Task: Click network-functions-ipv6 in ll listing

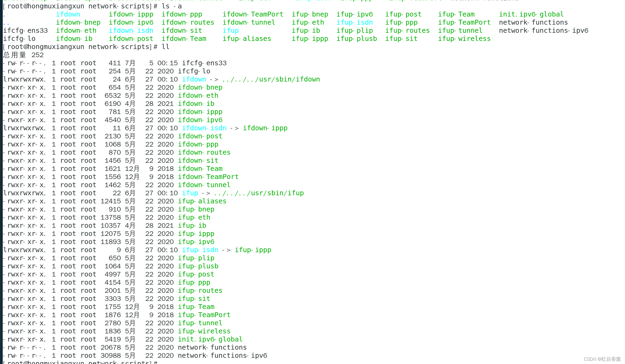Action: (x=222, y=356)
